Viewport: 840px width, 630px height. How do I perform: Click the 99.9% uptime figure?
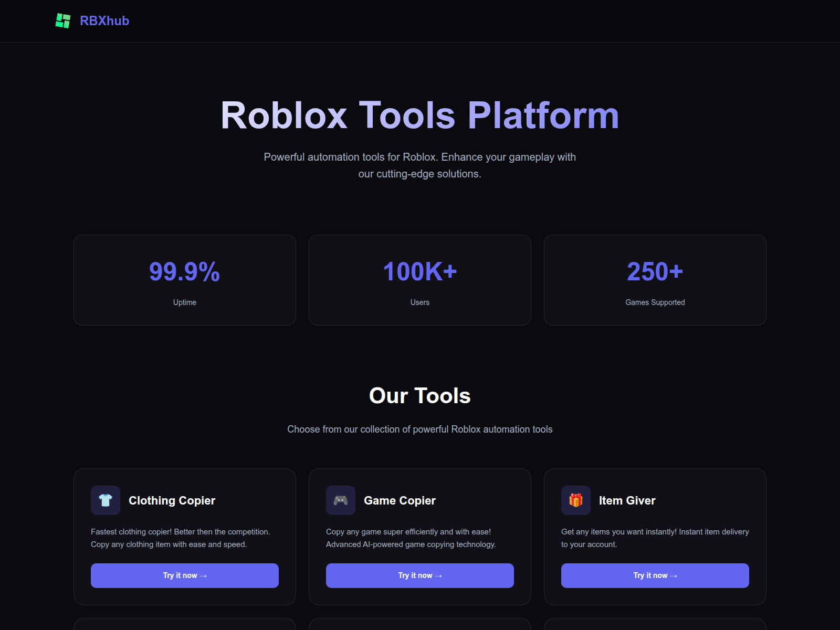(x=185, y=272)
